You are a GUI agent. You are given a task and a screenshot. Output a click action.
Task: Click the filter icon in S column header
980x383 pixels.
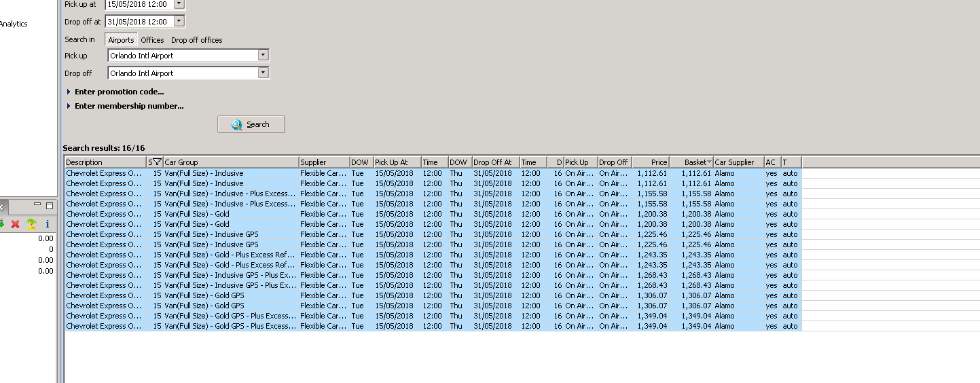click(x=157, y=162)
